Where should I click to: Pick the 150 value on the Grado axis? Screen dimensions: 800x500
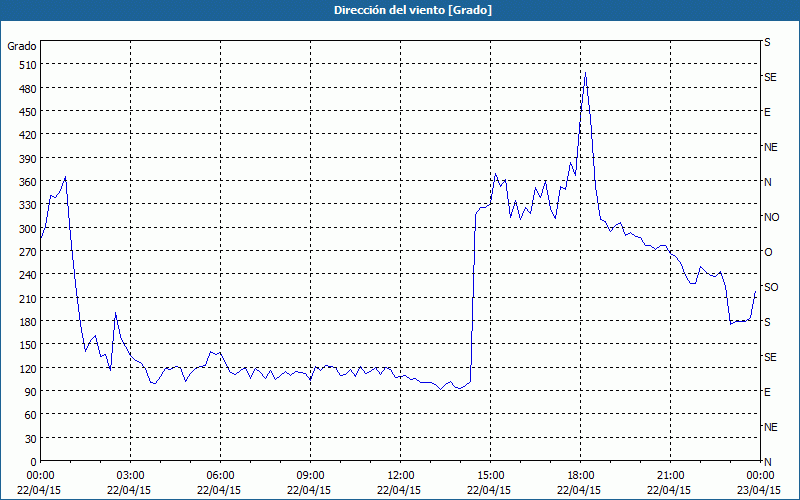click(x=28, y=345)
